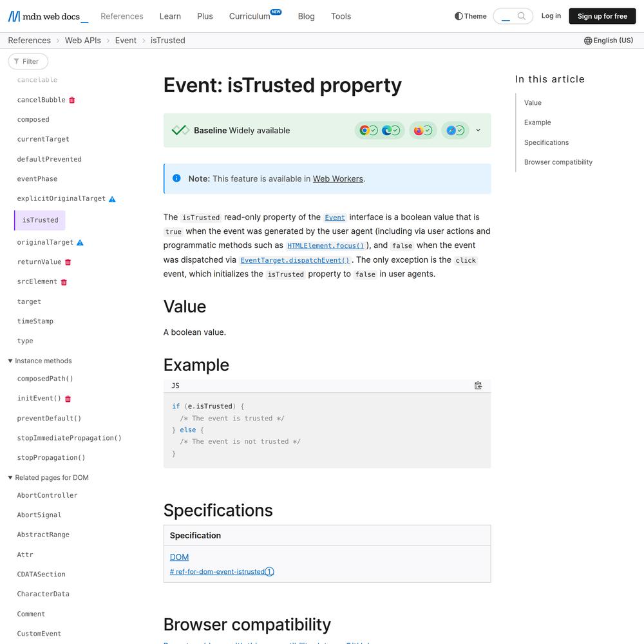644x644 pixels.
Task: Open the English (US) language menu
Action: [x=609, y=41]
